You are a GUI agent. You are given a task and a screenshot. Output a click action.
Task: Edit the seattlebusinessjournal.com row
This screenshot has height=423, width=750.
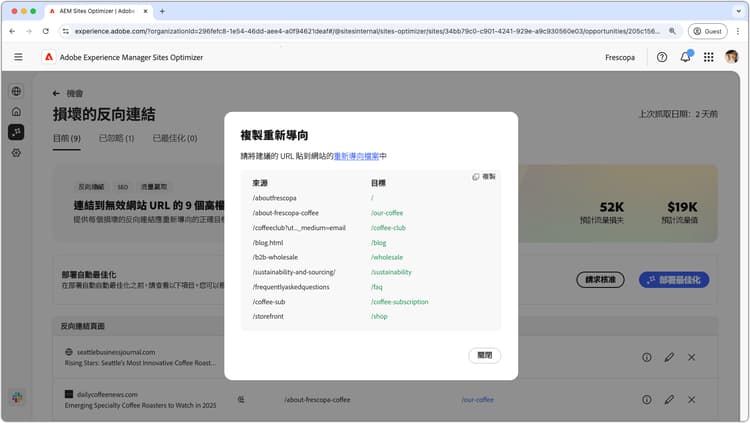pos(669,357)
